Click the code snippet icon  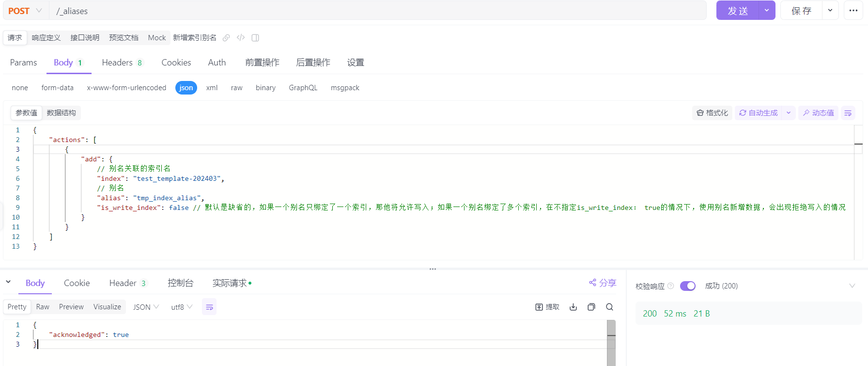pos(241,38)
